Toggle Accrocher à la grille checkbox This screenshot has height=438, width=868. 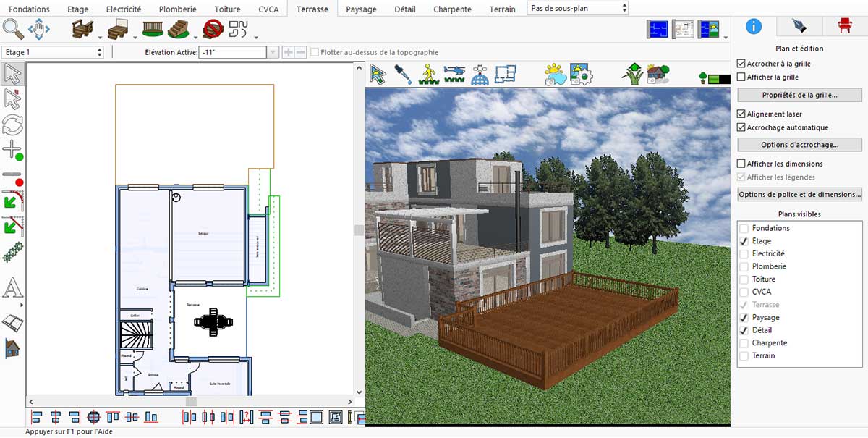(741, 64)
